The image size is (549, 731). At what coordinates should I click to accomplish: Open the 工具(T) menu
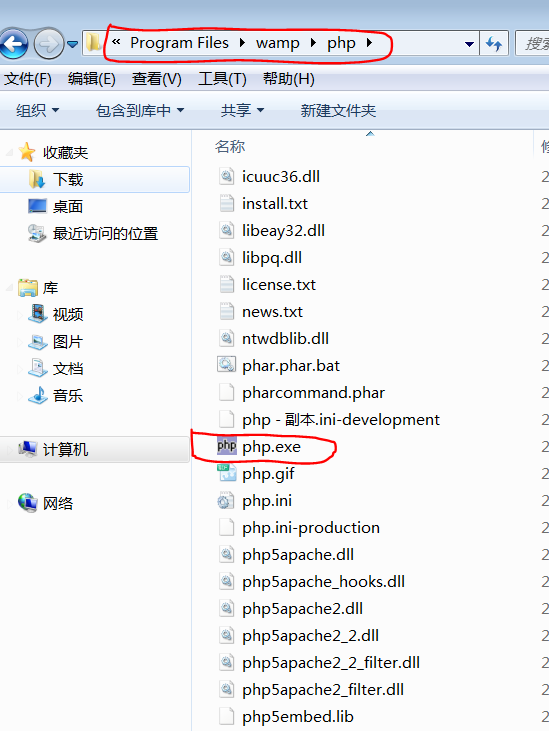tap(222, 79)
